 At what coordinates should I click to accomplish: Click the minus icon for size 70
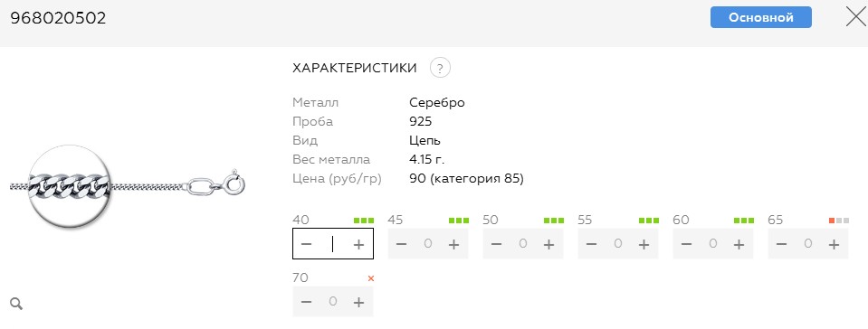[x=307, y=302]
